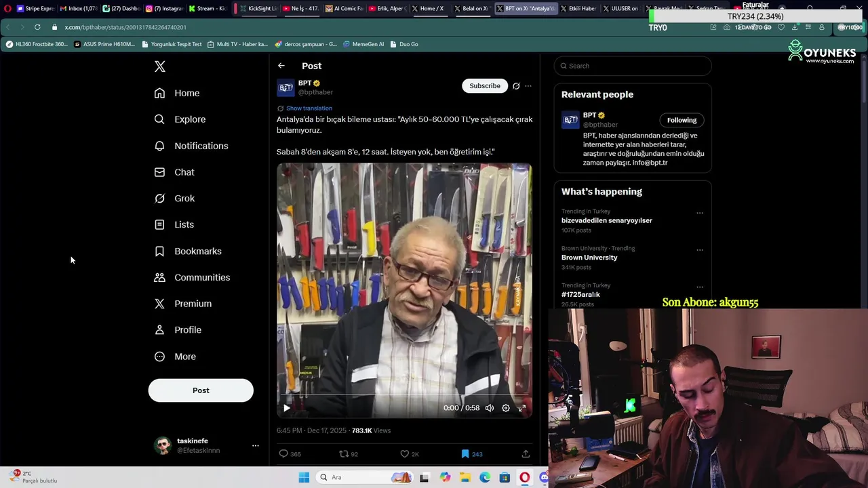Click the taskinefe profile avatar
This screenshot has height=488, width=868.
click(x=163, y=445)
